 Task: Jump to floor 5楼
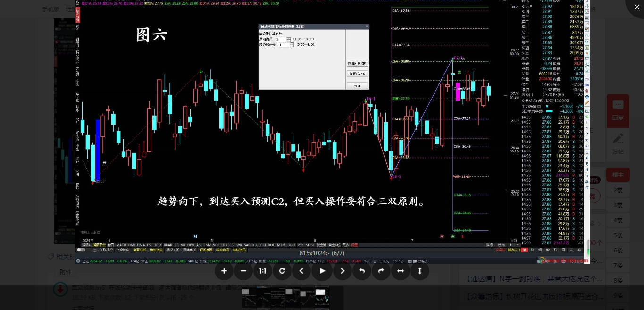618,235
